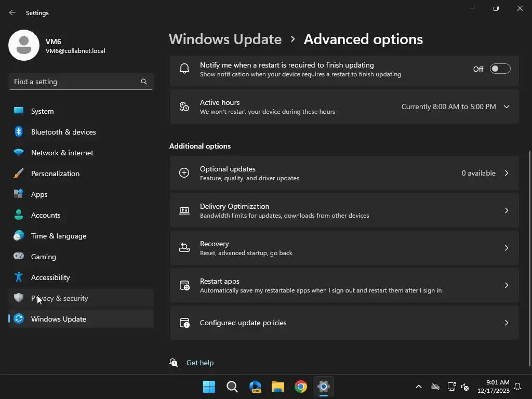Click the Windows Update sync icon

coord(19,318)
